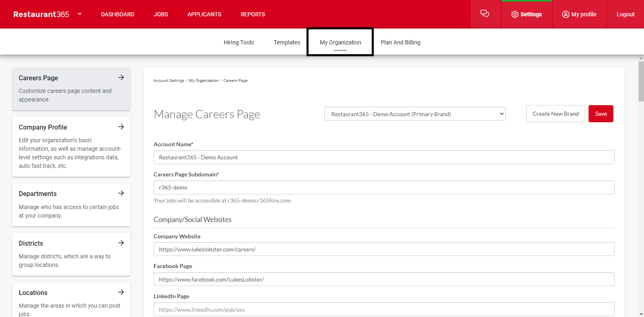Go to the Dashboard menu

tap(117, 14)
